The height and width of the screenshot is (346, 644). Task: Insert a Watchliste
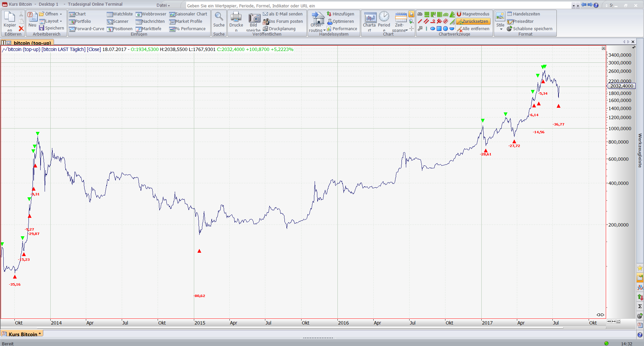(x=120, y=14)
